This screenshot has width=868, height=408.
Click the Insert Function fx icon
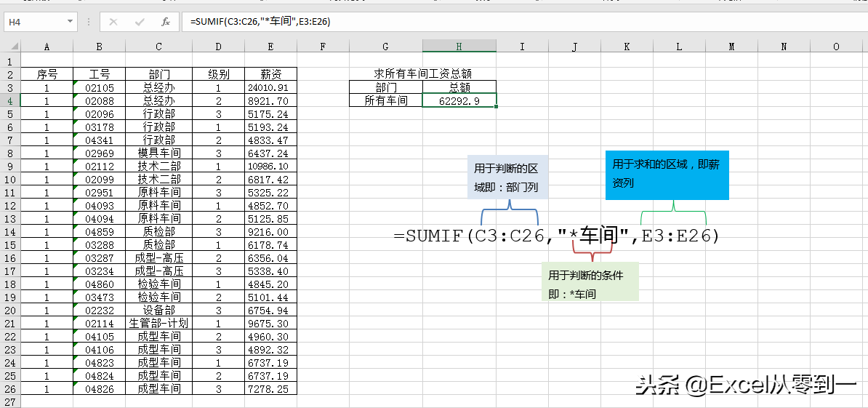[x=166, y=22]
